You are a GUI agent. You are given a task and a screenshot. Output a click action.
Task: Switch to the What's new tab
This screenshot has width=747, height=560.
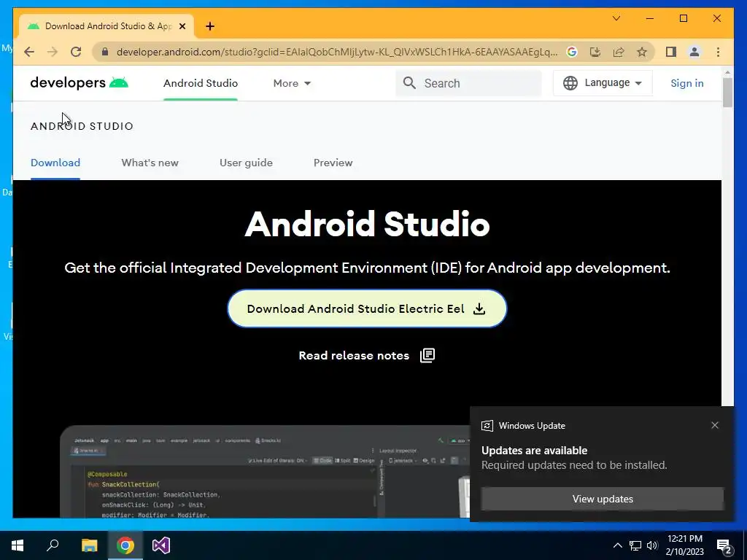(150, 163)
